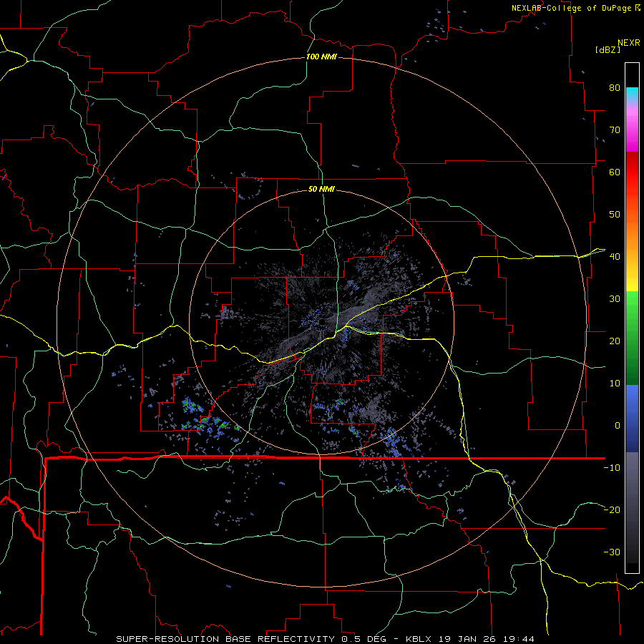Click the NEXR label above the color scale
This screenshot has height=644, width=644.
[628, 43]
